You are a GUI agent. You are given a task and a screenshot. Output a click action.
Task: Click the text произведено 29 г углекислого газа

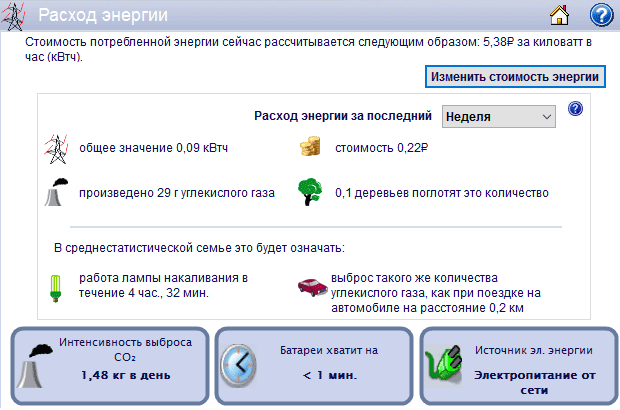(x=177, y=193)
